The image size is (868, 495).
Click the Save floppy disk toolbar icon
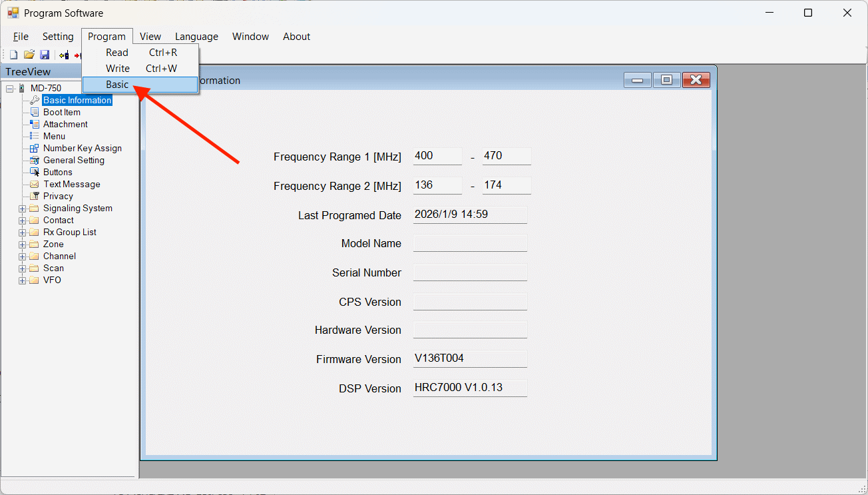45,55
